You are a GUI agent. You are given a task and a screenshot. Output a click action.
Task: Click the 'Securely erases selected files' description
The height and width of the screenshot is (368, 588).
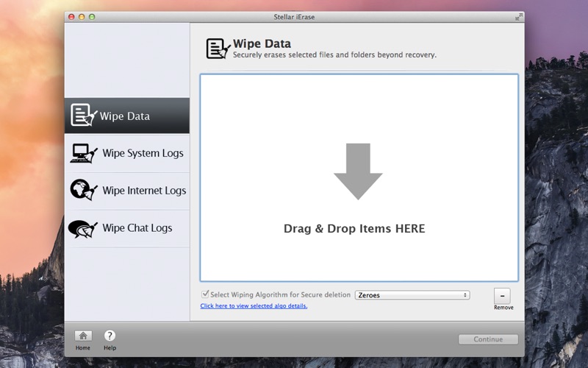[334, 54]
